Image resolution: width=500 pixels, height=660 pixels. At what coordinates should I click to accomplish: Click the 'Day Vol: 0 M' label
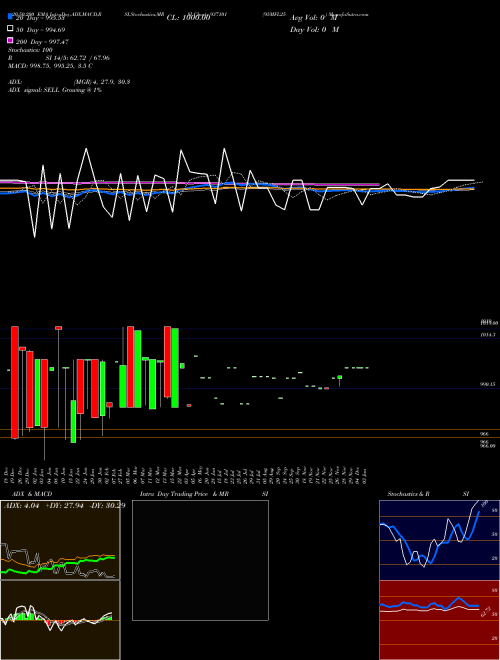click(x=314, y=30)
